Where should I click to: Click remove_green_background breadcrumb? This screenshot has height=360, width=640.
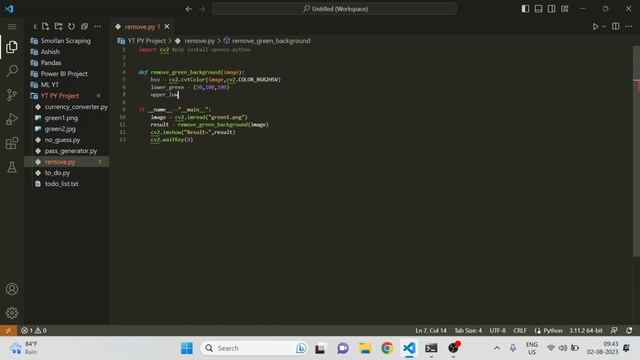(x=271, y=41)
